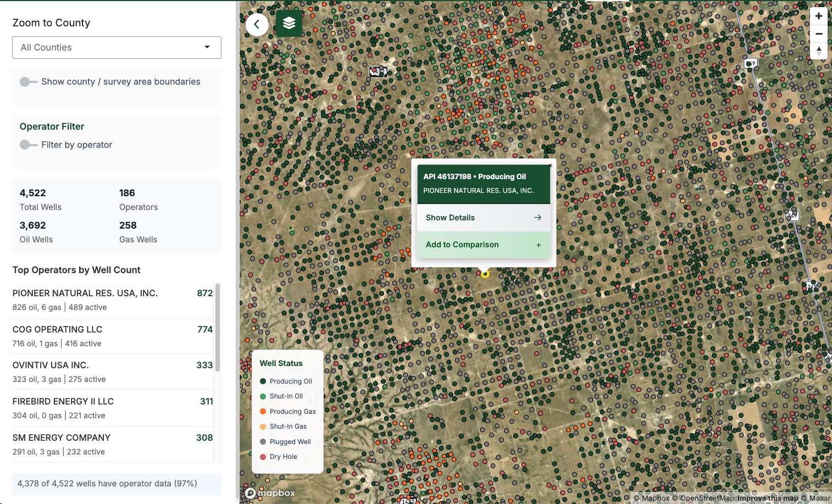Open the OpenStreetMap attribution link
The image size is (832, 504).
[x=703, y=498]
